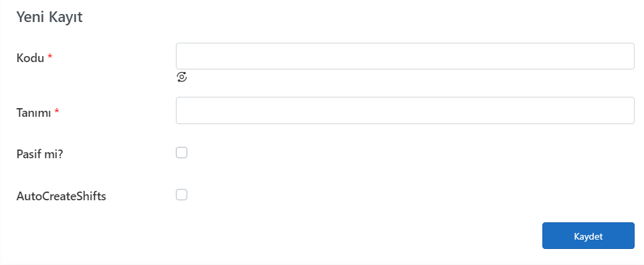Activate the refresh symbol below the first textbox
This screenshot has height=265, width=644.
[181, 77]
